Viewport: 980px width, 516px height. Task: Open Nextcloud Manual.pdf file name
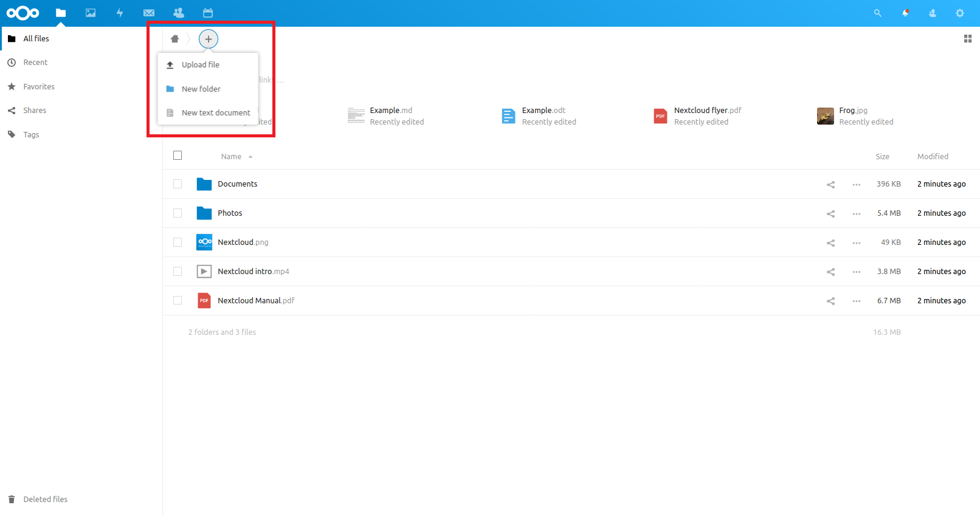[256, 301]
